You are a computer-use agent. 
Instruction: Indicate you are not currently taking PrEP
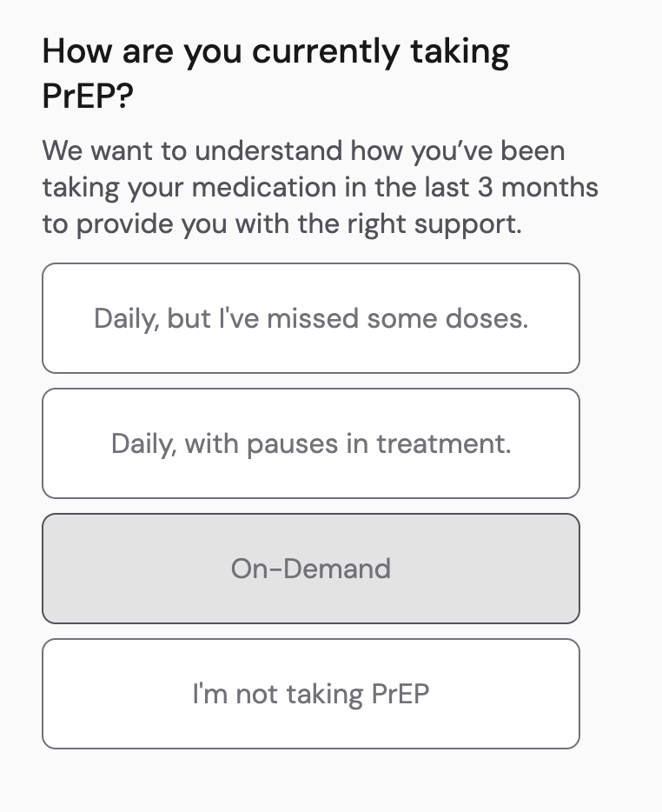310,694
